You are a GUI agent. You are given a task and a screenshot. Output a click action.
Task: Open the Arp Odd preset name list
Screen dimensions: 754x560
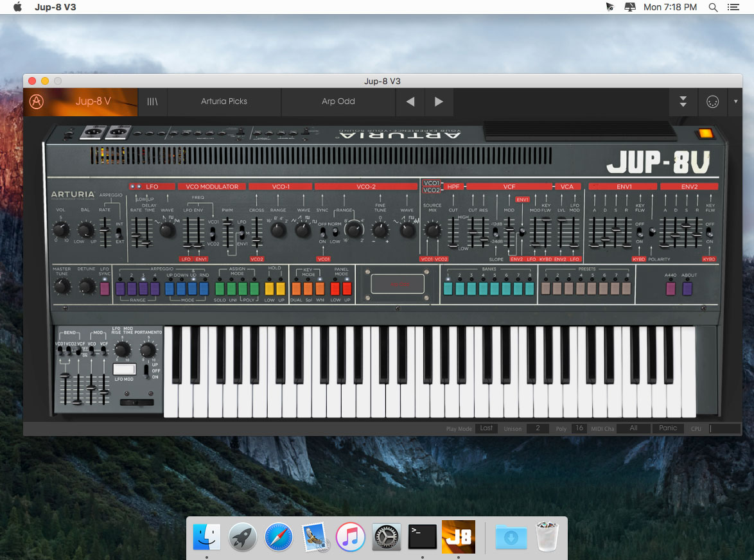point(338,101)
